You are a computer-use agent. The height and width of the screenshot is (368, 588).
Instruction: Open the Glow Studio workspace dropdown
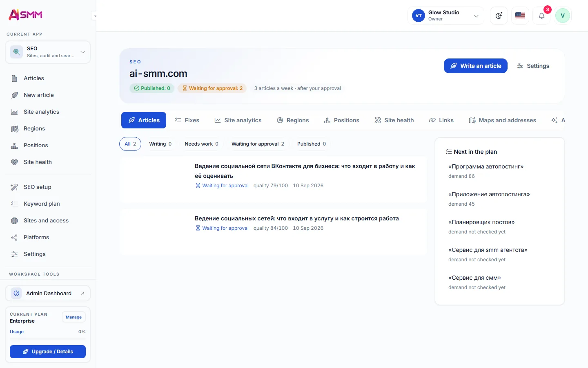pyautogui.click(x=446, y=16)
